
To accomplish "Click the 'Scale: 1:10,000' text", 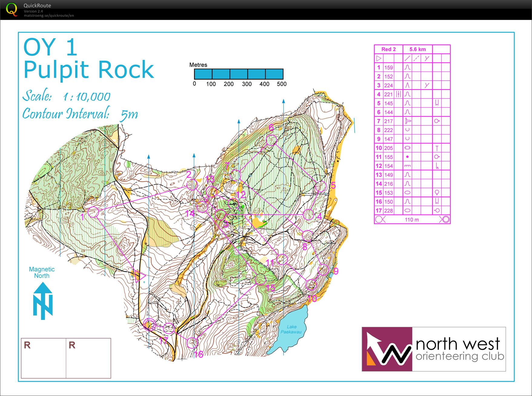I will point(66,96).
